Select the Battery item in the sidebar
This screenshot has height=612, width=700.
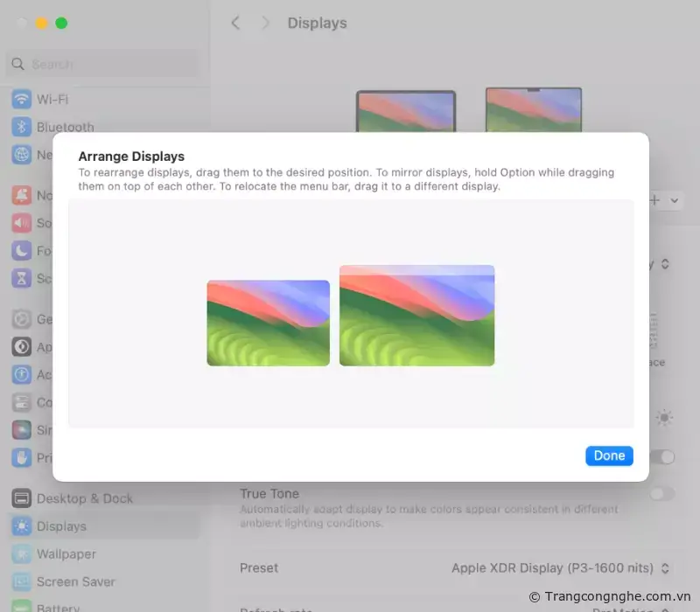(58, 606)
